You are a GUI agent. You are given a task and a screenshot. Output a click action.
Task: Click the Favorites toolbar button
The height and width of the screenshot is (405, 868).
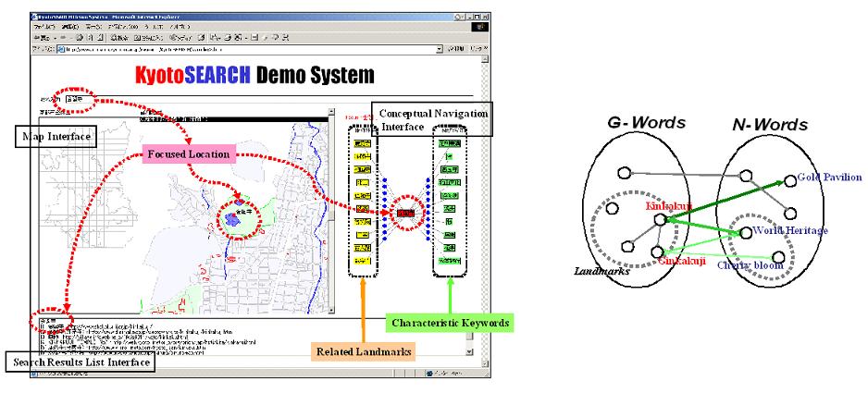(x=148, y=38)
